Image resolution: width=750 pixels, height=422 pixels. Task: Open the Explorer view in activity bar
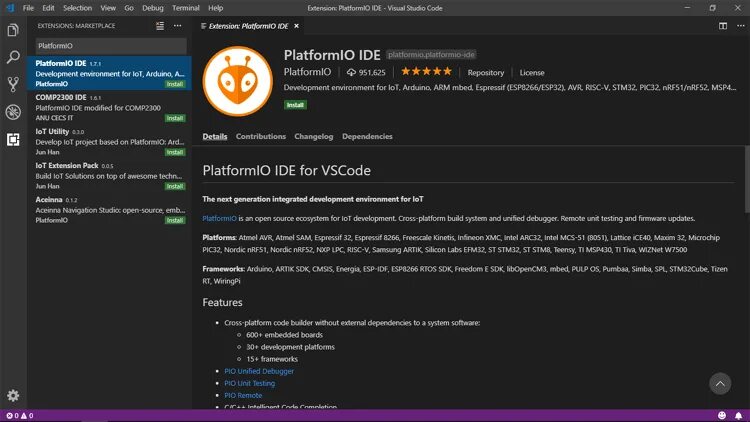tap(13, 30)
